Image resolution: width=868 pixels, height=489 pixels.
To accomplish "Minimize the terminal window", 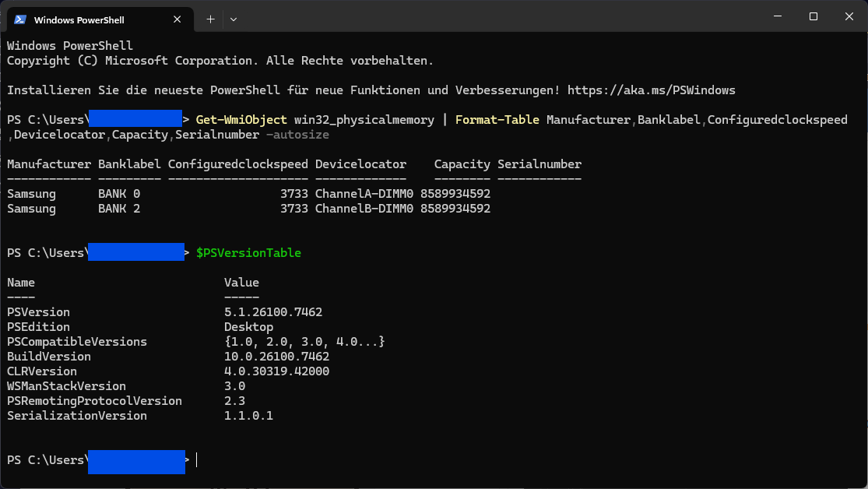I will pyautogui.click(x=777, y=16).
